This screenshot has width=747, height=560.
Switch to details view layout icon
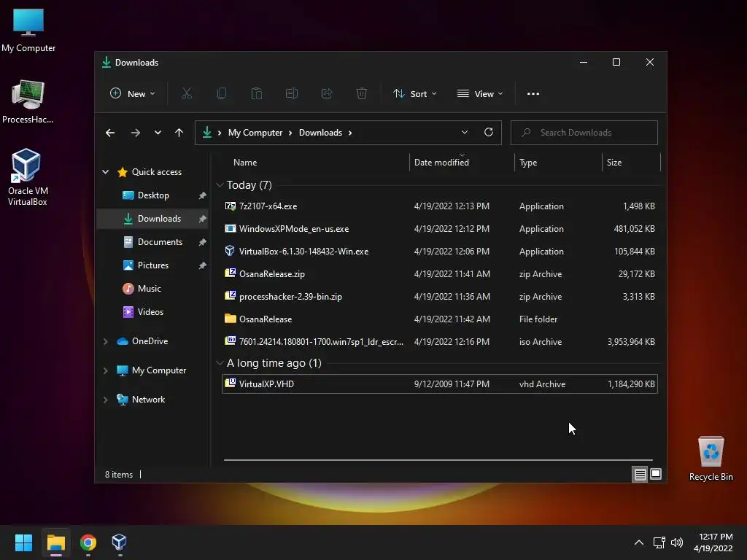pos(640,474)
